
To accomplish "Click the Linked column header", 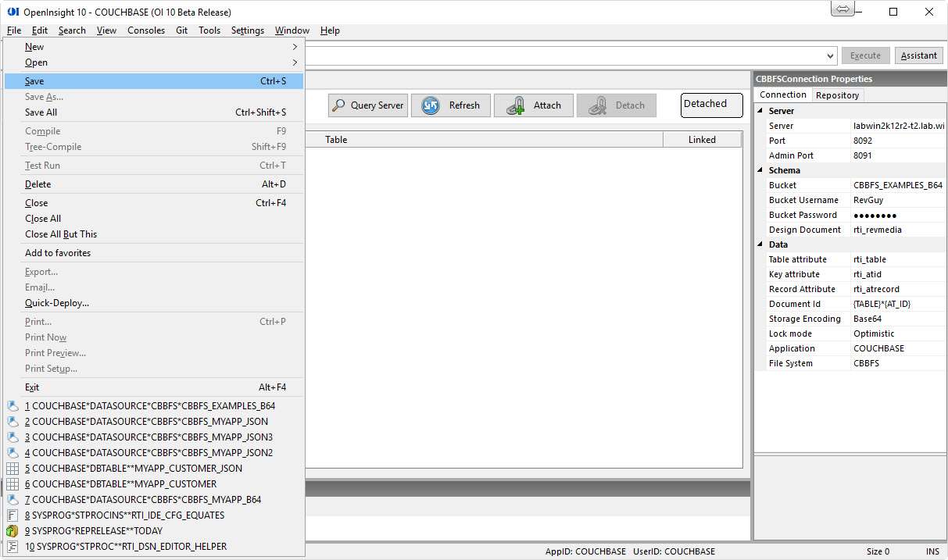I will coord(702,140).
